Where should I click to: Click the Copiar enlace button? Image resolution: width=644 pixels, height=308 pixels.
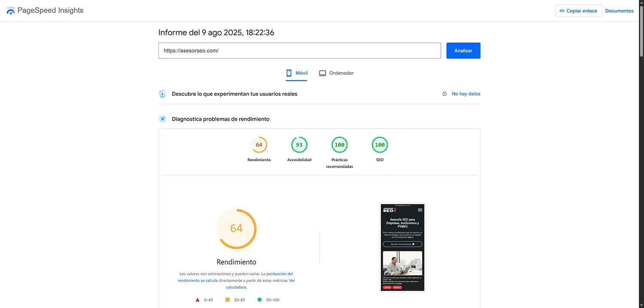click(579, 11)
